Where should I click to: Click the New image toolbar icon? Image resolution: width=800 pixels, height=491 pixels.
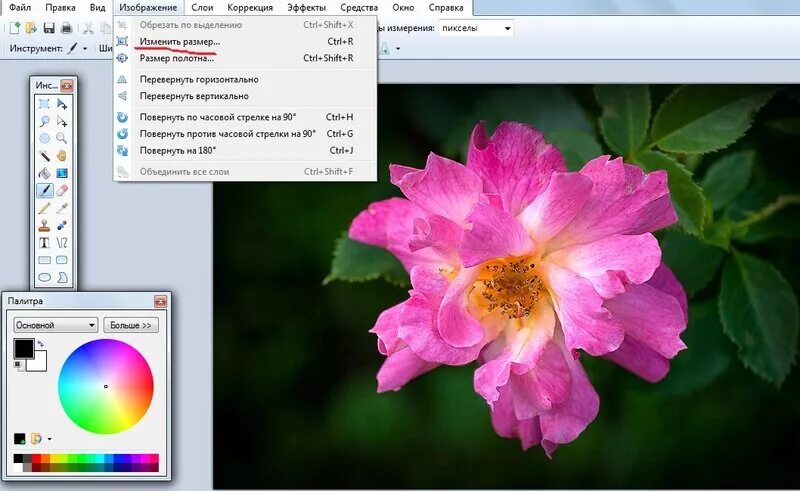(x=15, y=28)
